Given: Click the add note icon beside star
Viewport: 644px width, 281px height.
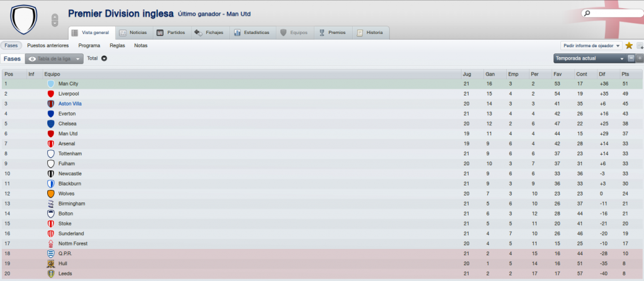Looking at the screenshot, I should click(x=640, y=46).
